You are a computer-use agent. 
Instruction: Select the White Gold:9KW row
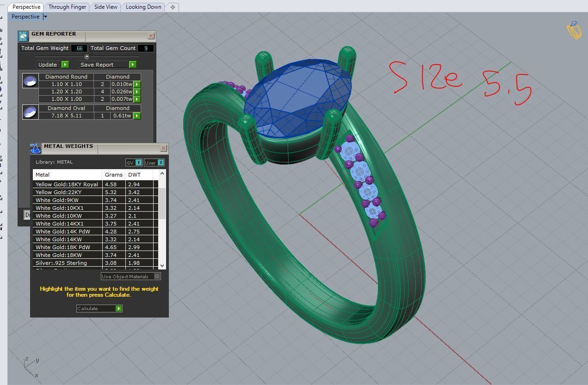pos(95,200)
